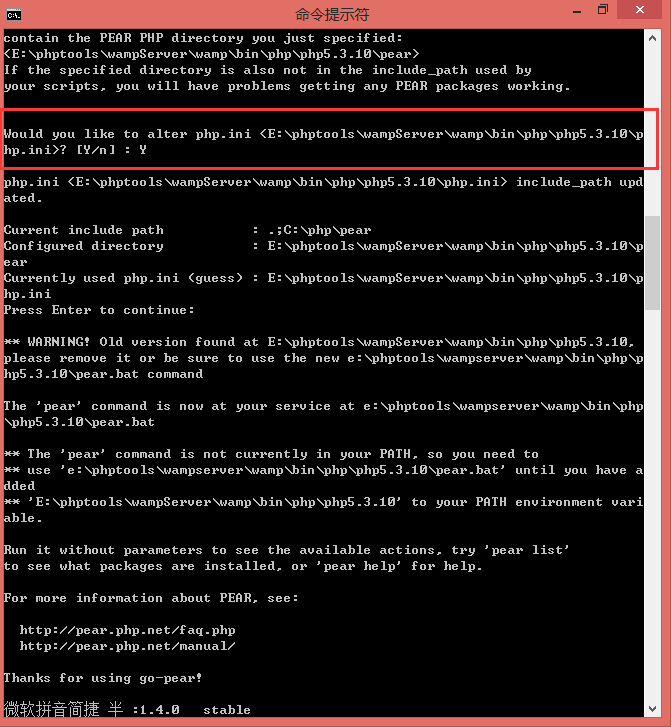Click the vertical scrollbar thumb
The image size is (671, 727).
click(x=652, y=262)
